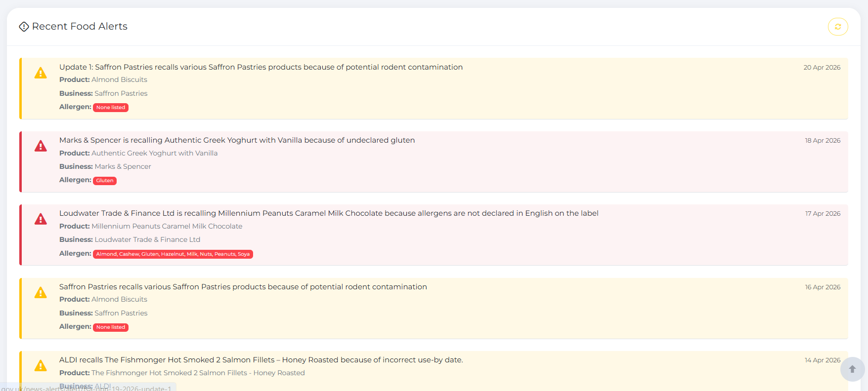Click product The Fishmonger Hot Smoked Salmon Fillets
The width and height of the screenshot is (868, 391).
198,373
